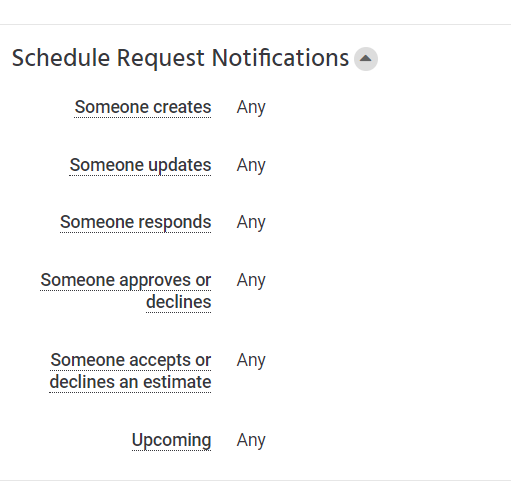Click the Any value beside Someone responds
Viewport: 511px width, 502px height.
pyautogui.click(x=251, y=222)
